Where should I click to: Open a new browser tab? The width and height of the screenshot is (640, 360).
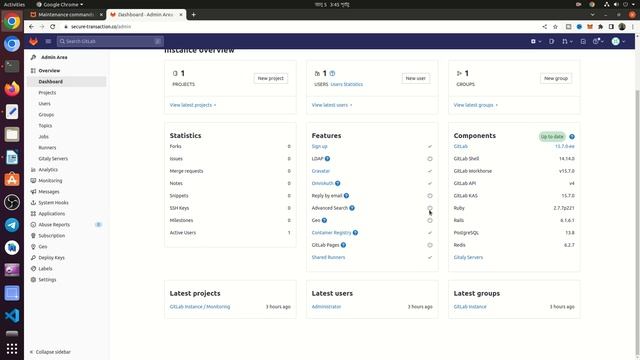(x=193, y=15)
